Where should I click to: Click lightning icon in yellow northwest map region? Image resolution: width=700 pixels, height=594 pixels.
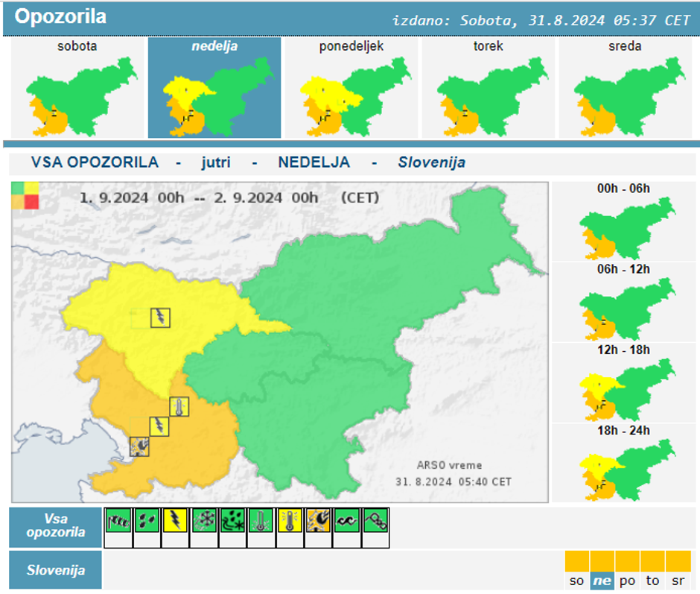click(x=160, y=317)
